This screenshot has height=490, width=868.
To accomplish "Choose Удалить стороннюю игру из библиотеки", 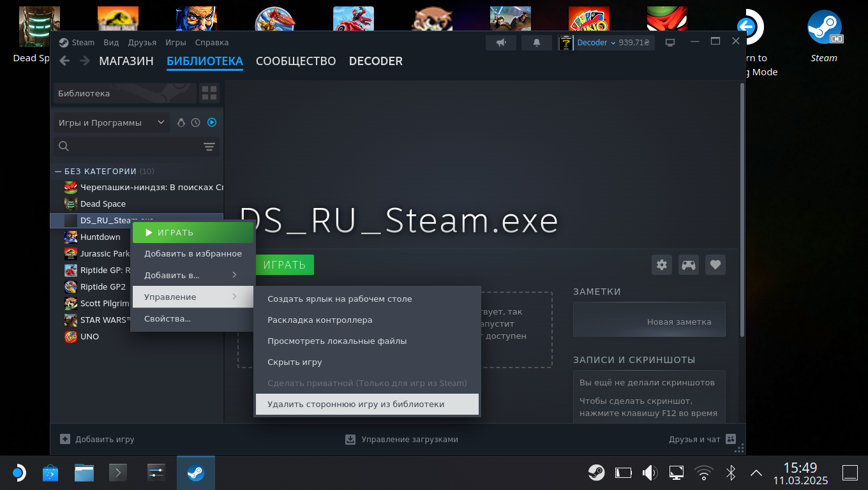I will click(367, 404).
